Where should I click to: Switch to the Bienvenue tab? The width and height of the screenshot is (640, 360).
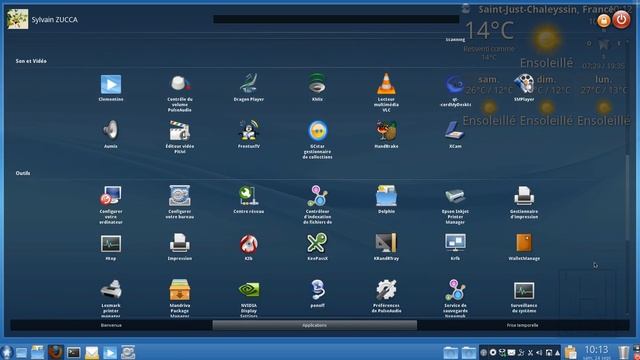(111, 325)
